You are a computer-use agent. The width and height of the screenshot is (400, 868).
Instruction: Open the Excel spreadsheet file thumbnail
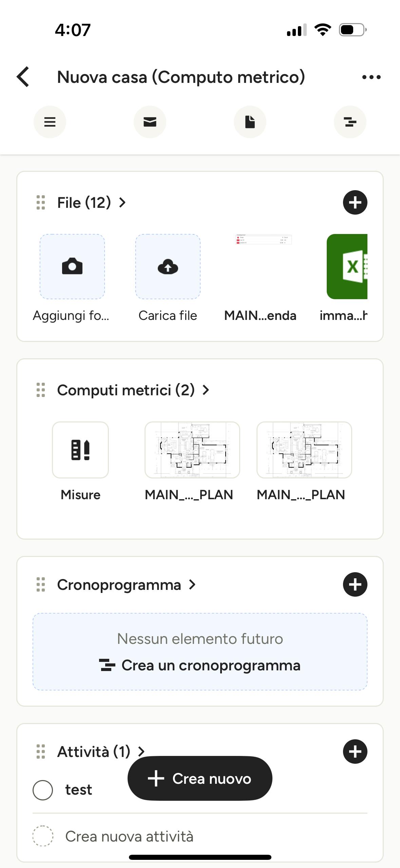tap(347, 267)
